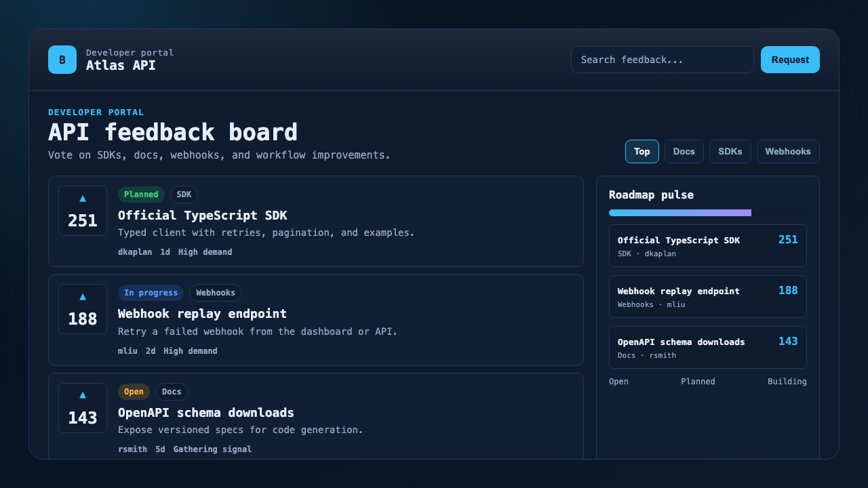868x488 pixels.
Task: Click the Planned label under roadmap list
Action: (698, 382)
